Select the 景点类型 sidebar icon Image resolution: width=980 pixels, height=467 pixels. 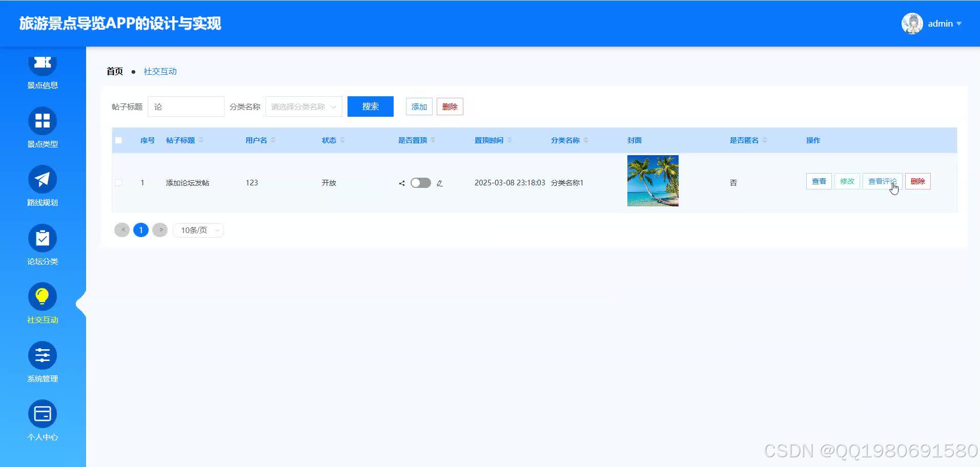tap(43, 120)
